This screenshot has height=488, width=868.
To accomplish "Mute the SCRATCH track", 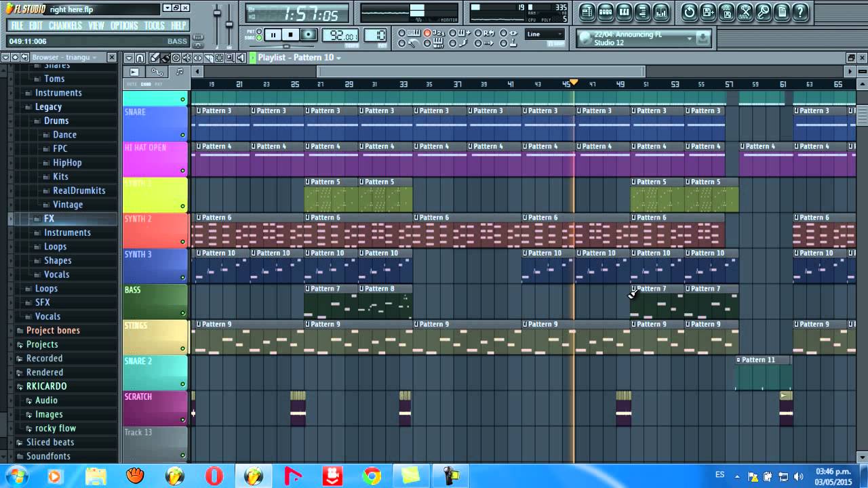I will pos(182,420).
